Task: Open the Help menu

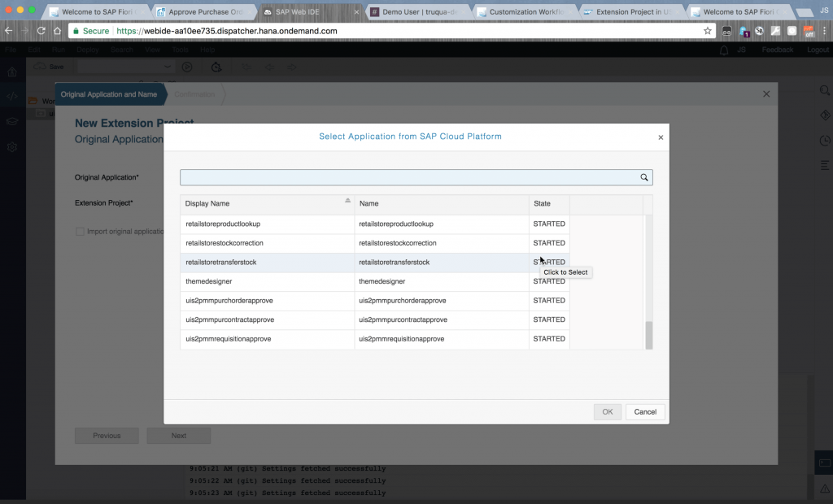Action: click(207, 50)
